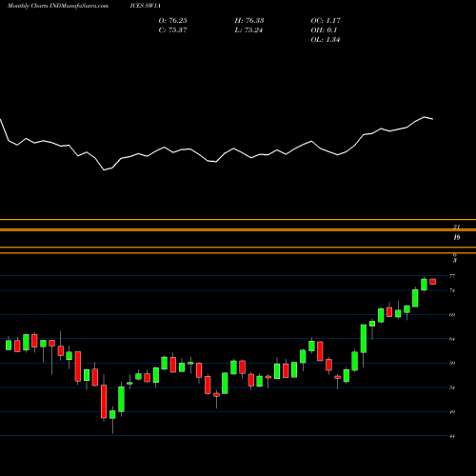This screenshot has width=476, height=476.
Task: Click the 59 price axis label
Action: click(x=452, y=363)
